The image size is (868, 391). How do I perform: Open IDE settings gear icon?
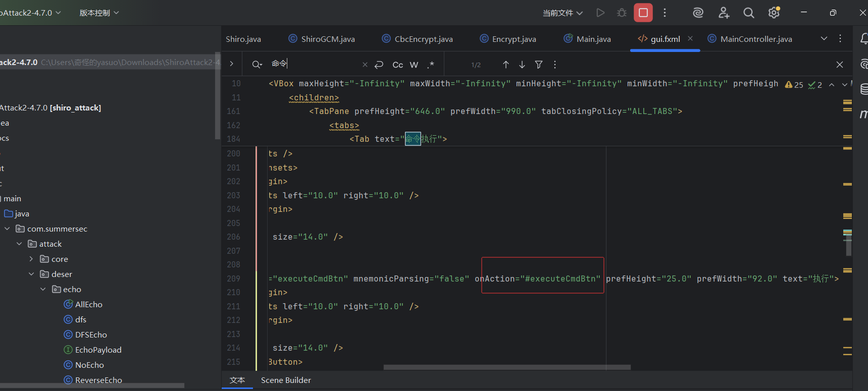point(774,13)
